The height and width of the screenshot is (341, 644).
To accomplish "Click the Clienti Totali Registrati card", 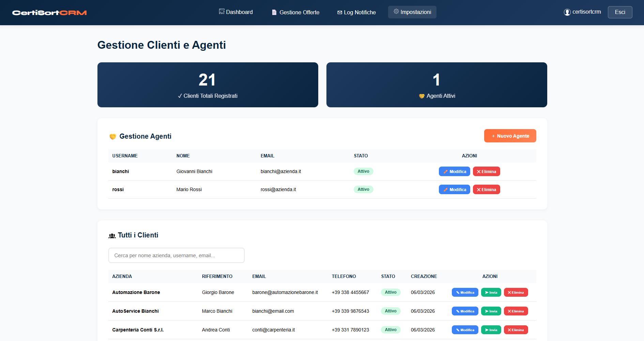I will [207, 85].
